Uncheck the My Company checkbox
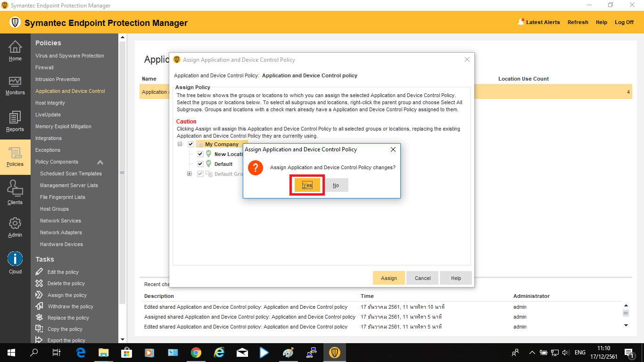Image resolution: width=644 pixels, height=362 pixels. click(191, 144)
